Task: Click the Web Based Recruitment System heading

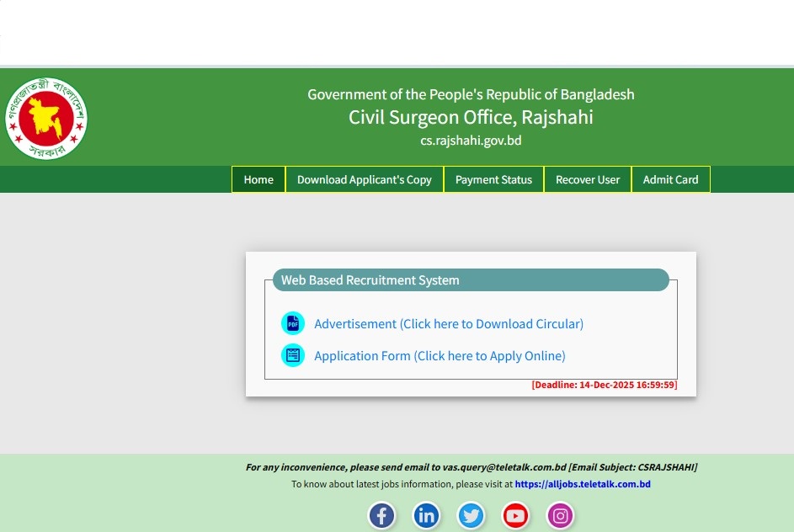Action: [370, 280]
